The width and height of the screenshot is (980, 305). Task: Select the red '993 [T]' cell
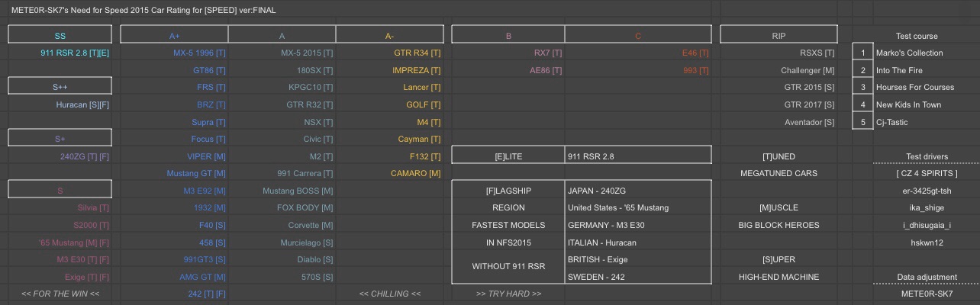(x=638, y=70)
